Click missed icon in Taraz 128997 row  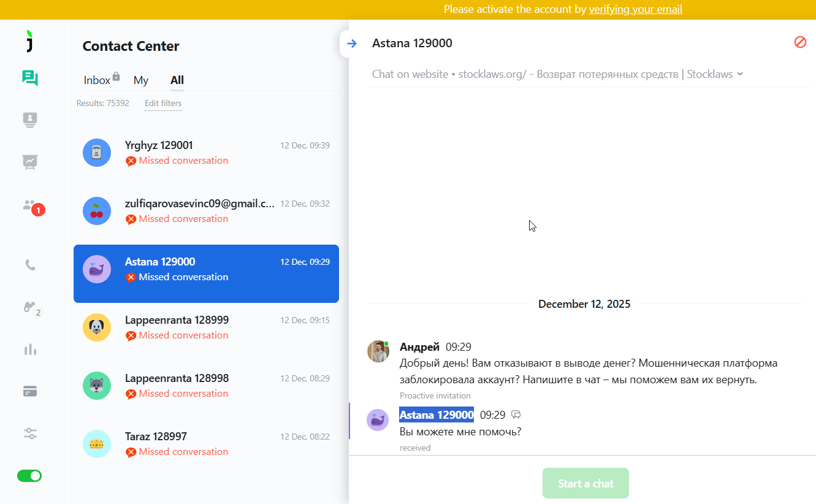(x=131, y=452)
